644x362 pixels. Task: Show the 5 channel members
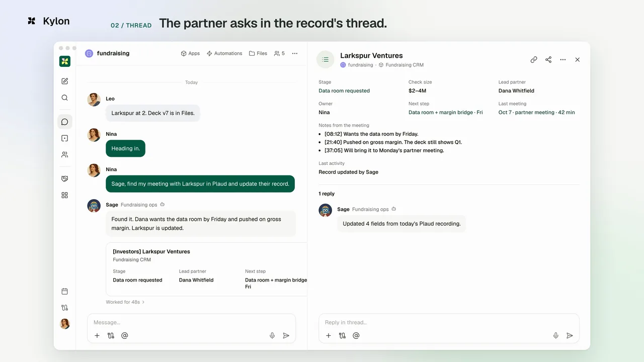(x=279, y=53)
